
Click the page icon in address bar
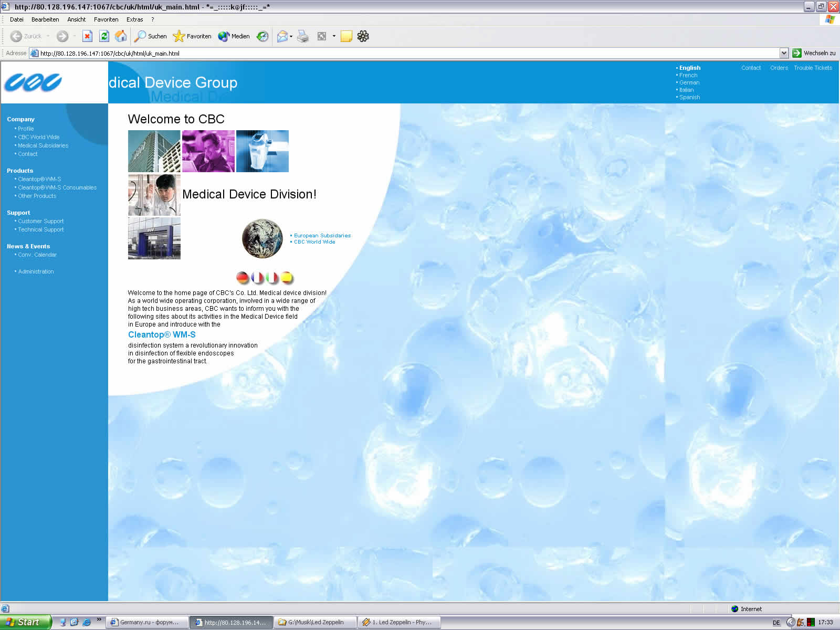pyautogui.click(x=35, y=53)
